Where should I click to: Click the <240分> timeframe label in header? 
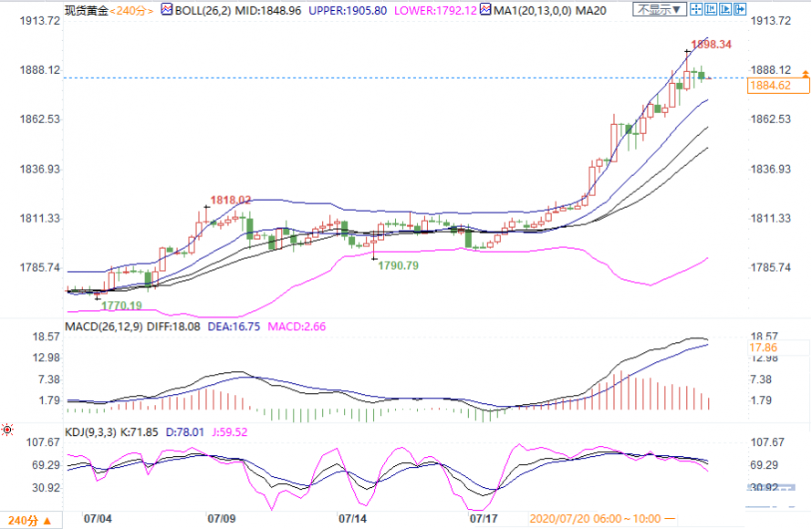(x=131, y=10)
